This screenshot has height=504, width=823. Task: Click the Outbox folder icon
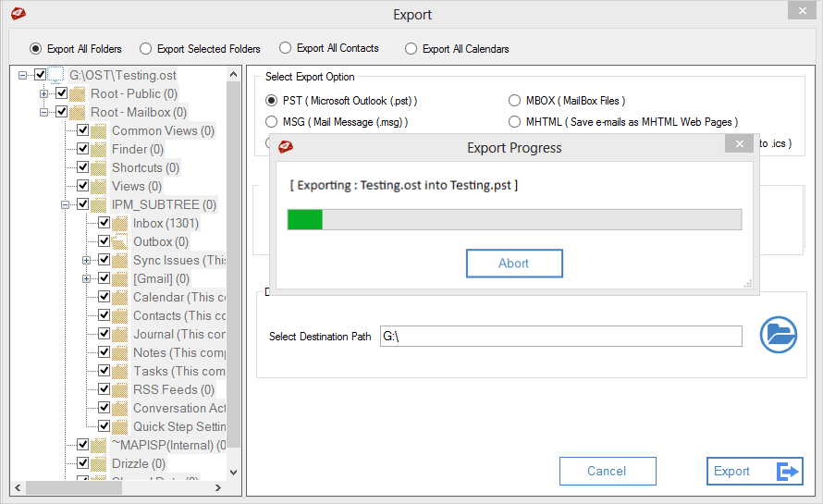(x=120, y=241)
